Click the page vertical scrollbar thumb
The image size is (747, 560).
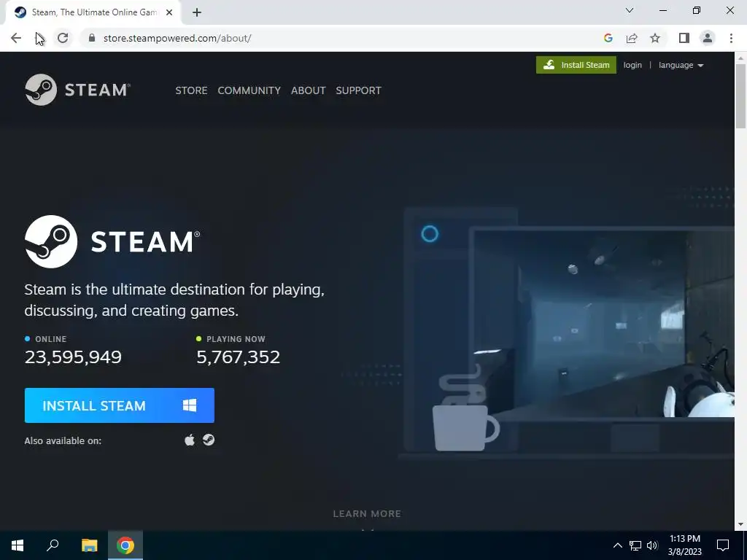[740, 96]
